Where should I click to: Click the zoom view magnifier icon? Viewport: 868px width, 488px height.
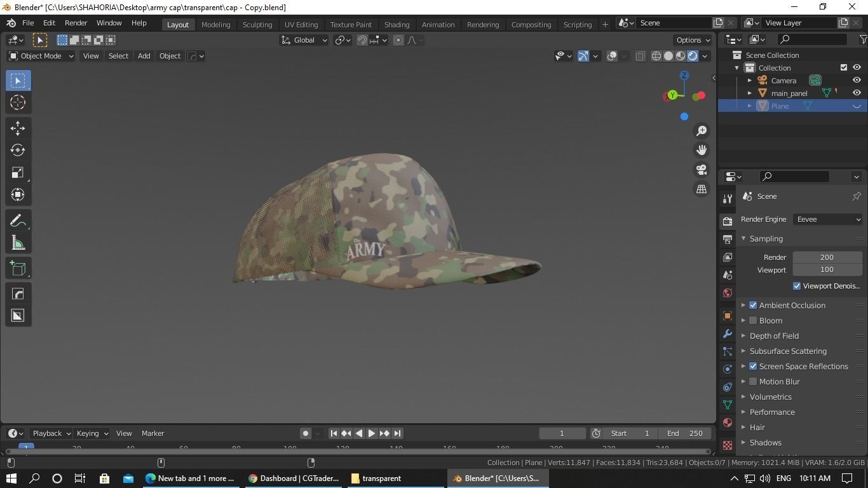pyautogui.click(x=702, y=130)
